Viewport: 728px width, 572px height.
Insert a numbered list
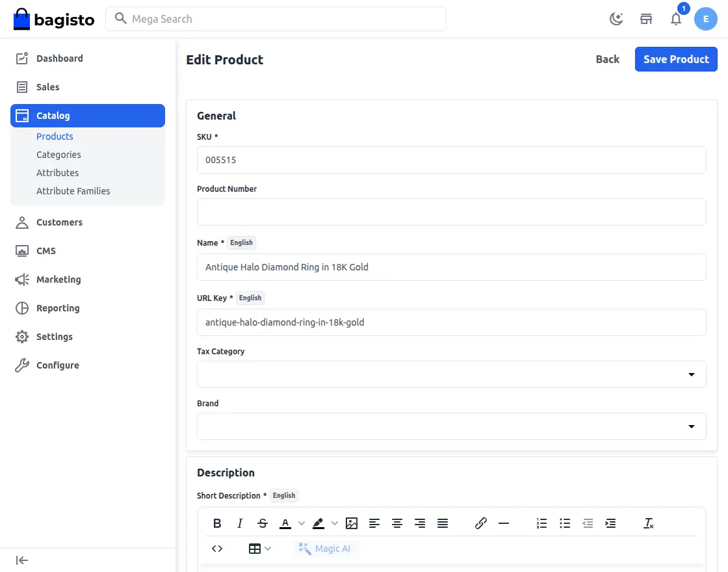pyautogui.click(x=541, y=523)
